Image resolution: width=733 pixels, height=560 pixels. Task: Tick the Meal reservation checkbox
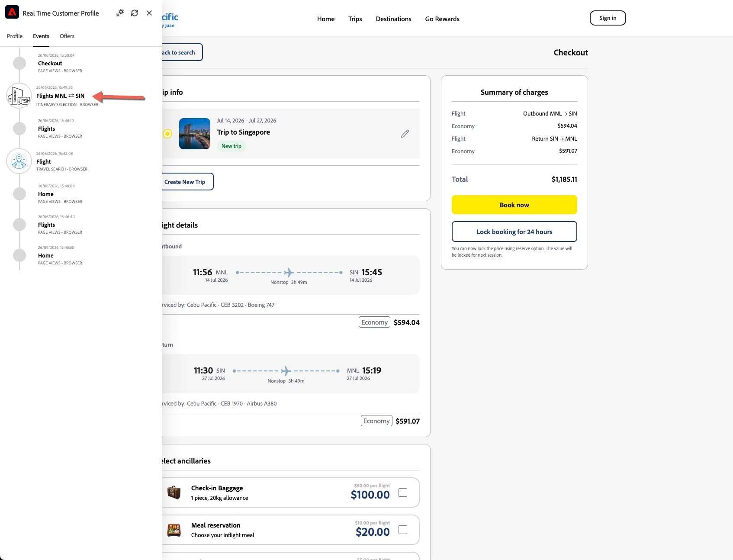403,530
